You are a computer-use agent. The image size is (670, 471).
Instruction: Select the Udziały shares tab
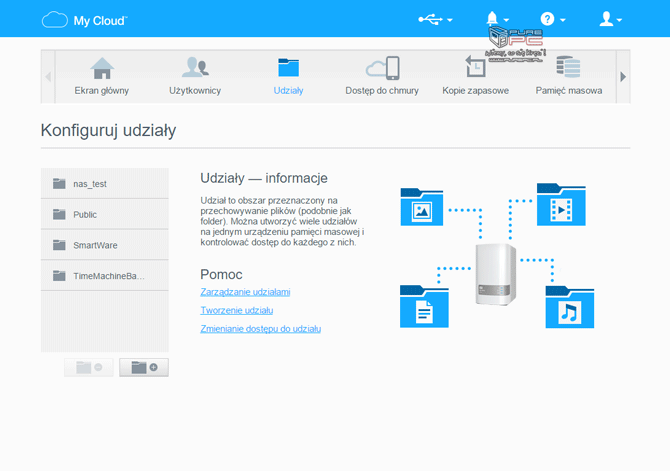[x=288, y=77]
